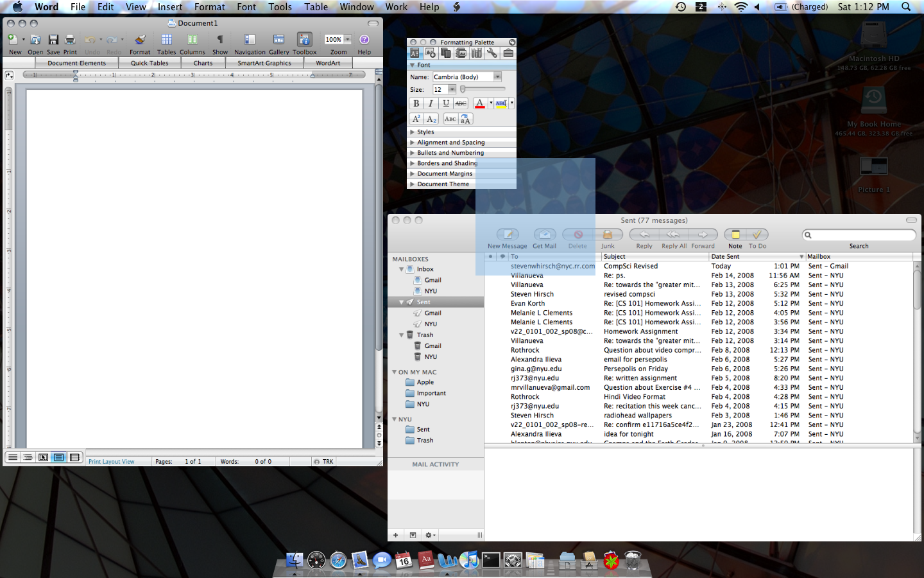
Task: Click the Reply arrow in Mail toolbar
Action: [x=644, y=234]
